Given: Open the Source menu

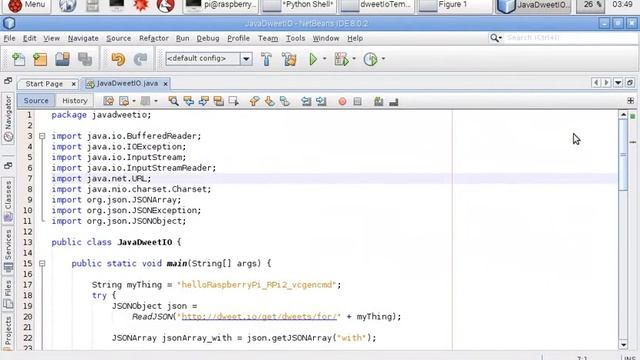Looking at the screenshot, I should 118,38.
